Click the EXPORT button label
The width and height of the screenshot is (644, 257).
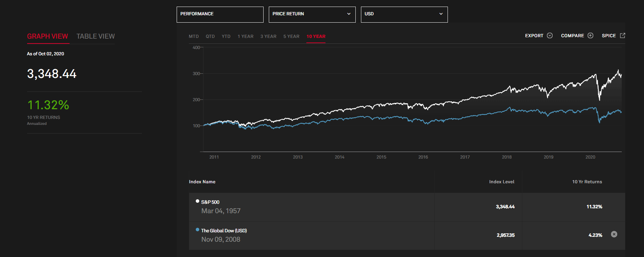tap(534, 36)
